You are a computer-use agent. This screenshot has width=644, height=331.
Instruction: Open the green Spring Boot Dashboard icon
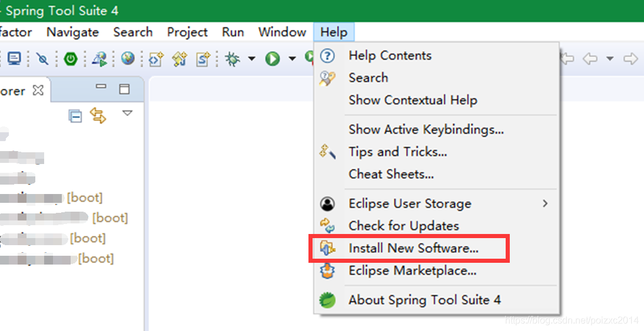pyautogui.click(x=71, y=59)
